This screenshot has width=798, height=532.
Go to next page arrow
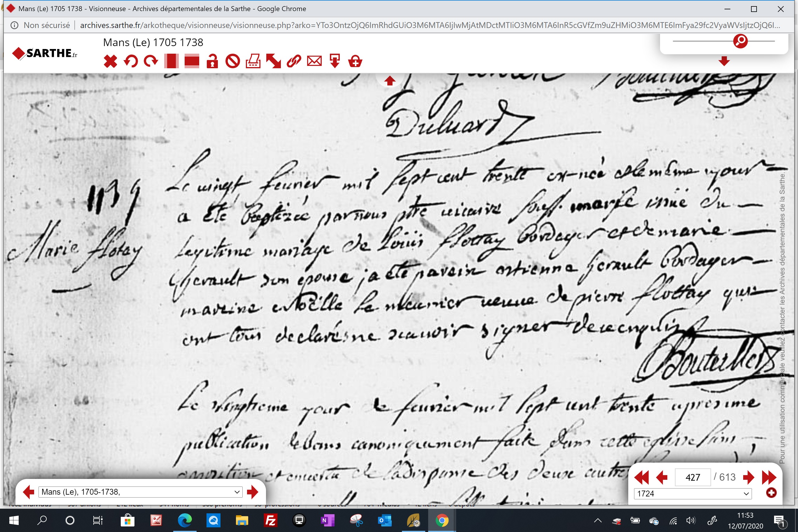coord(748,477)
